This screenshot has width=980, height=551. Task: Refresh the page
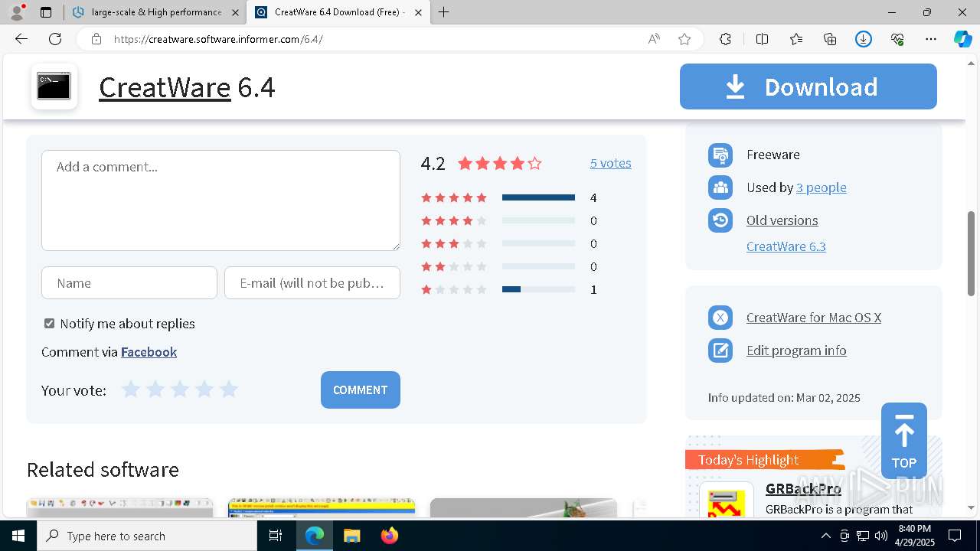(x=55, y=39)
